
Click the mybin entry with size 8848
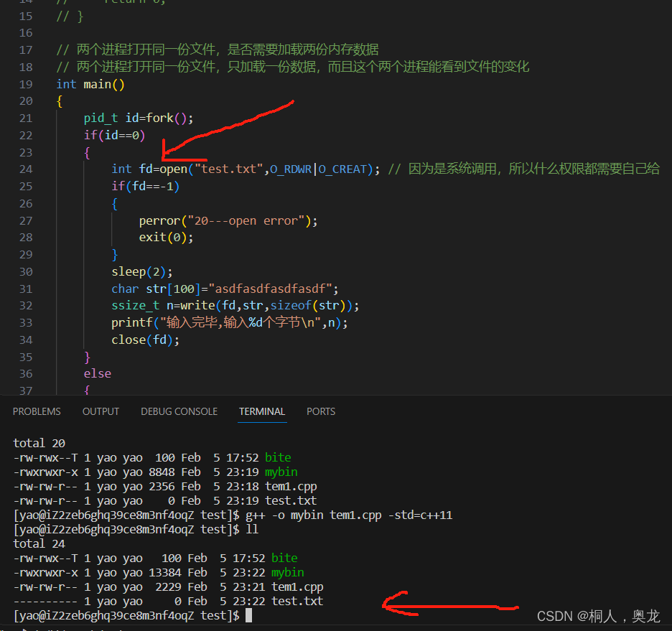(155, 472)
